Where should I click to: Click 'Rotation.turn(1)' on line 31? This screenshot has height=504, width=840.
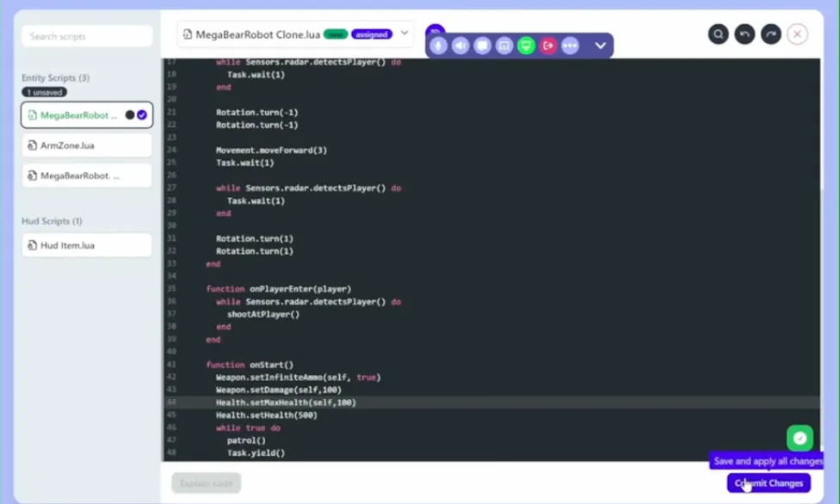tap(255, 239)
